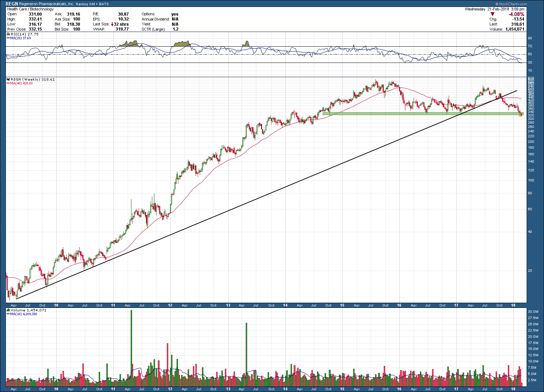Image resolution: width=544 pixels, height=392 pixels.
Task: Click the blue MA(20) legend line marker
Action: (8, 38)
